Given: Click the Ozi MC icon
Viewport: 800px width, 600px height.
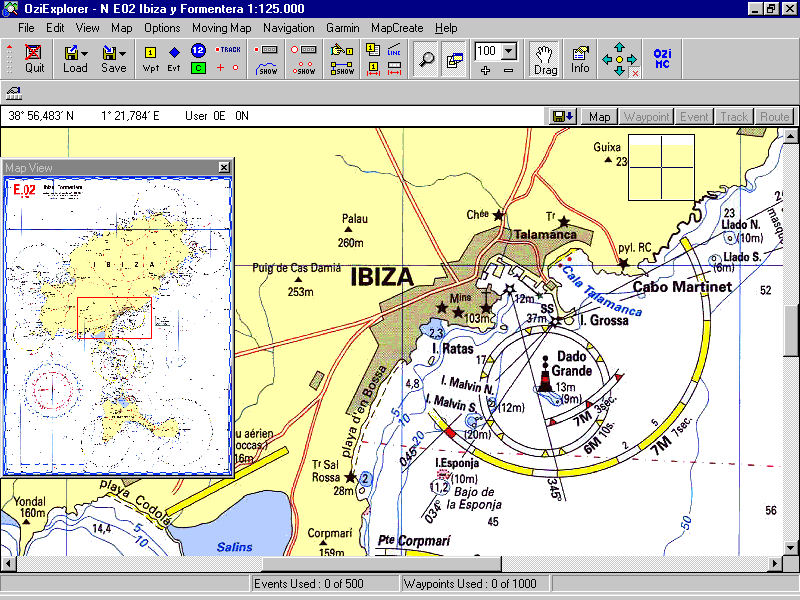Looking at the screenshot, I should click(662, 58).
